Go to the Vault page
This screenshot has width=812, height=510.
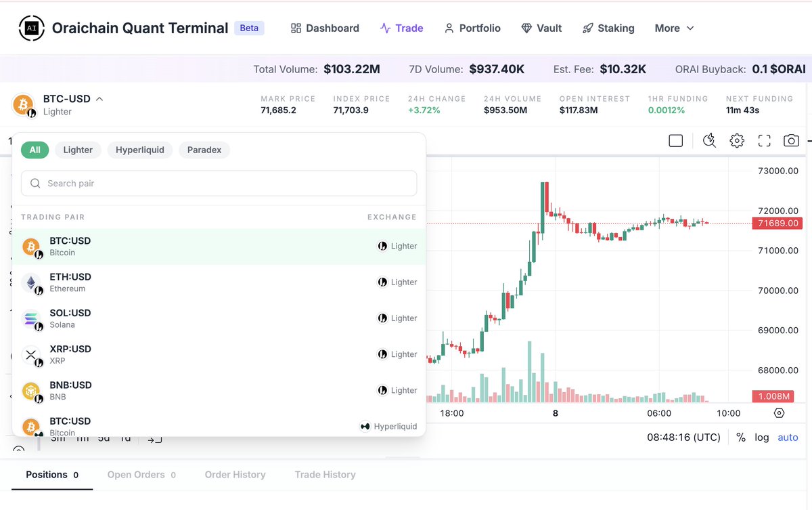click(x=541, y=28)
